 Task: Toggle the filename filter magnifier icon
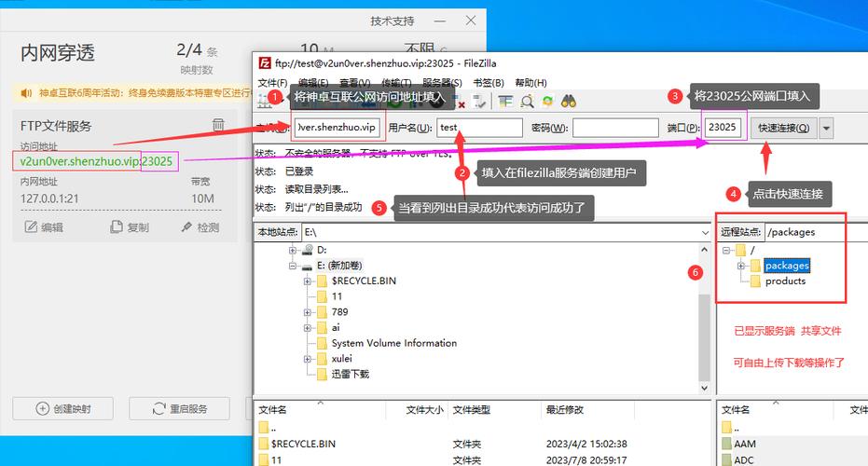tap(527, 102)
